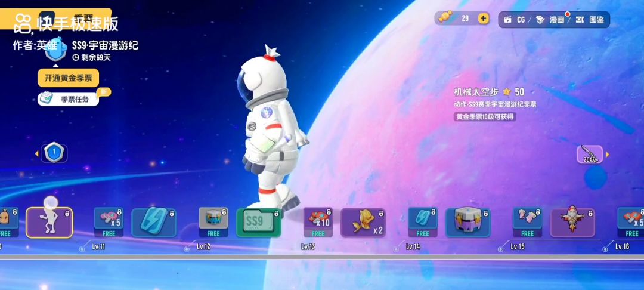Select Lv.15 free t-shirts reward
Image resolution: width=644 pixels, height=290 pixels.
(527, 222)
